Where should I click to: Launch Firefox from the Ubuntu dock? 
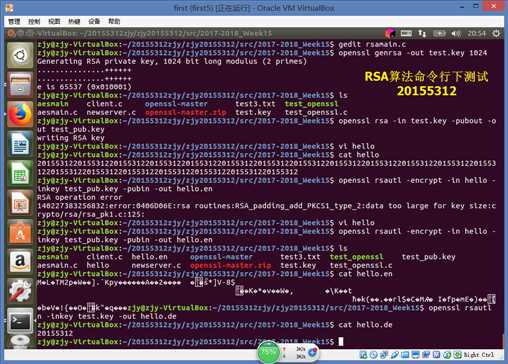click(x=20, y=114)
